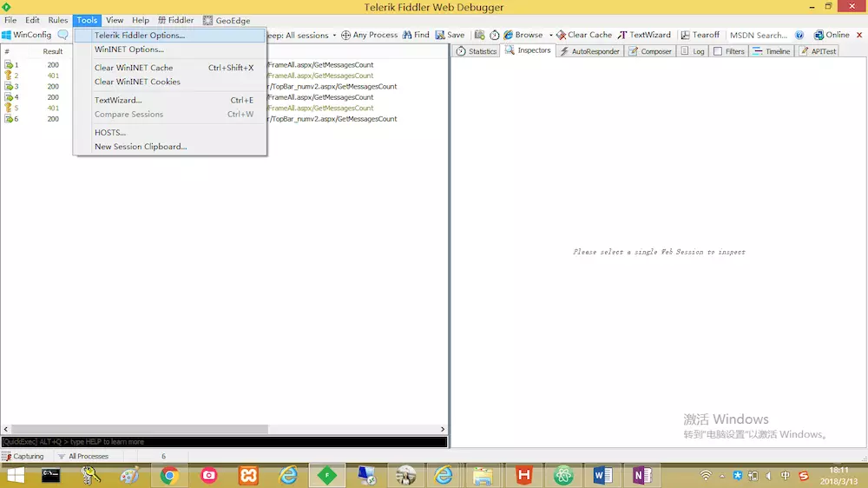Click the MSDN Search input field
The width and height of the screenshot is (868, 488).
[x=759, y=35]
